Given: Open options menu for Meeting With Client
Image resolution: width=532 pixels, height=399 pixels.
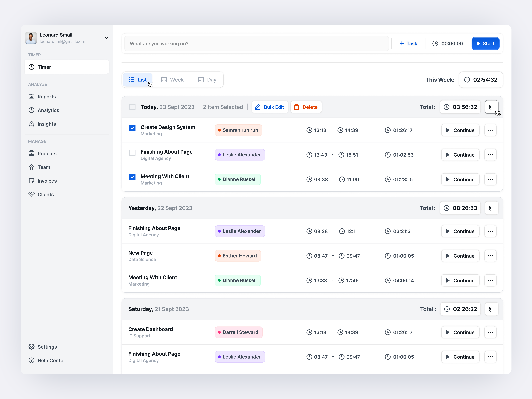Looking at the screenshot, I should pos(491,179).
